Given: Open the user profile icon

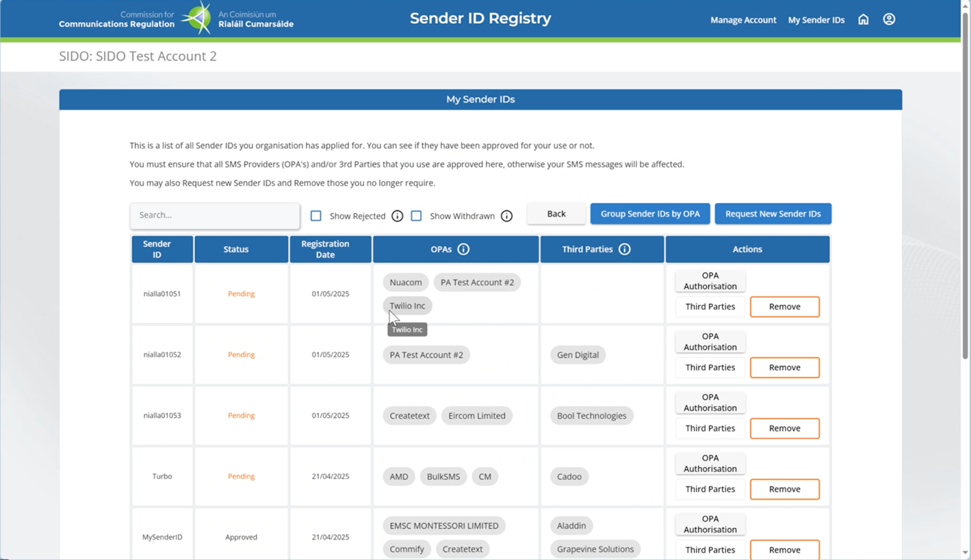Looking at the screenshot, I should pos(889,19).
